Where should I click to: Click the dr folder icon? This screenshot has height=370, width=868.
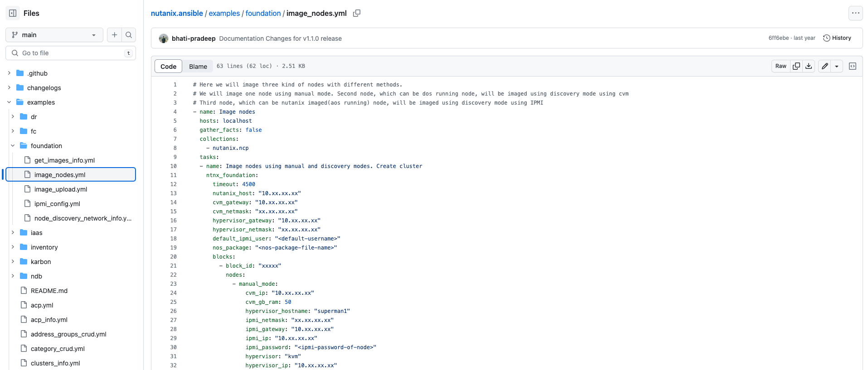(x=24, y=116)
